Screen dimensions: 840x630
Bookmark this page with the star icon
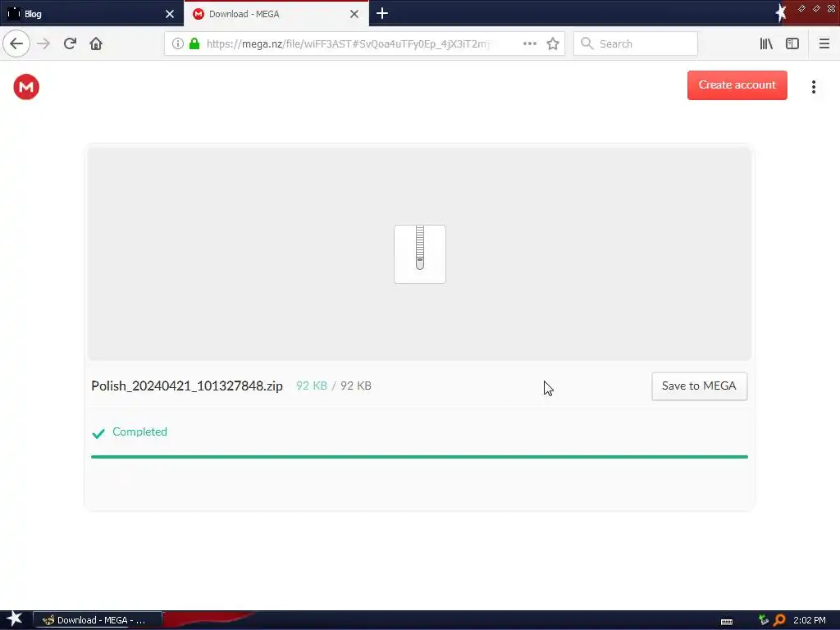[x=553, y=43]
